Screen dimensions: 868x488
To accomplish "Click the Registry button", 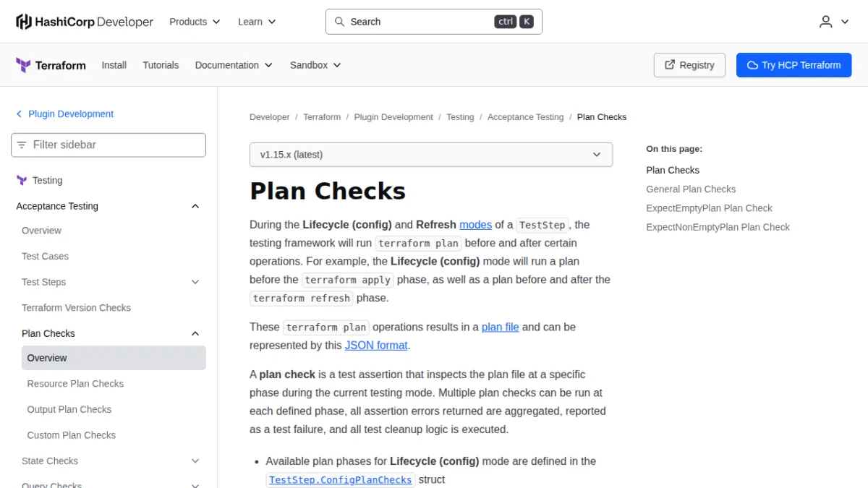I will pyautogui.click(x=689, y=65).
